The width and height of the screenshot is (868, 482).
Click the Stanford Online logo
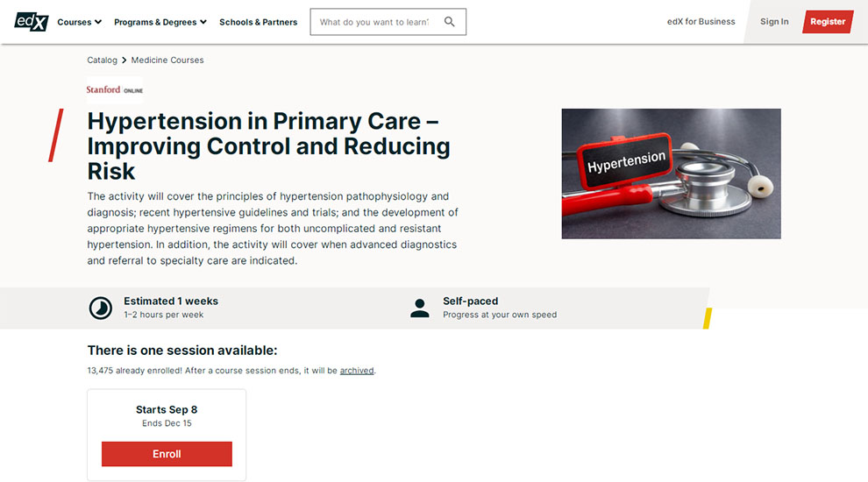(115, 89)
